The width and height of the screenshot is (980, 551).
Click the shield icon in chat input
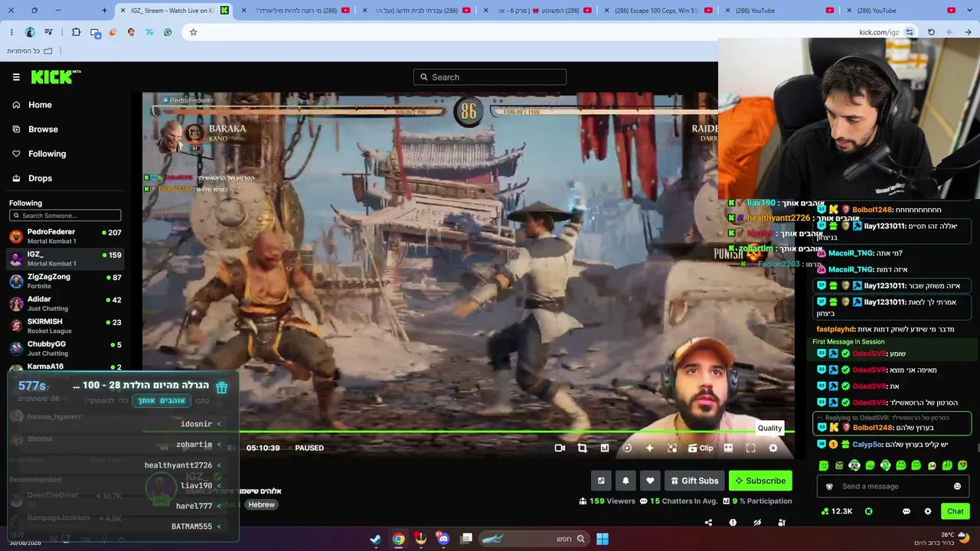tap(828, 487)
